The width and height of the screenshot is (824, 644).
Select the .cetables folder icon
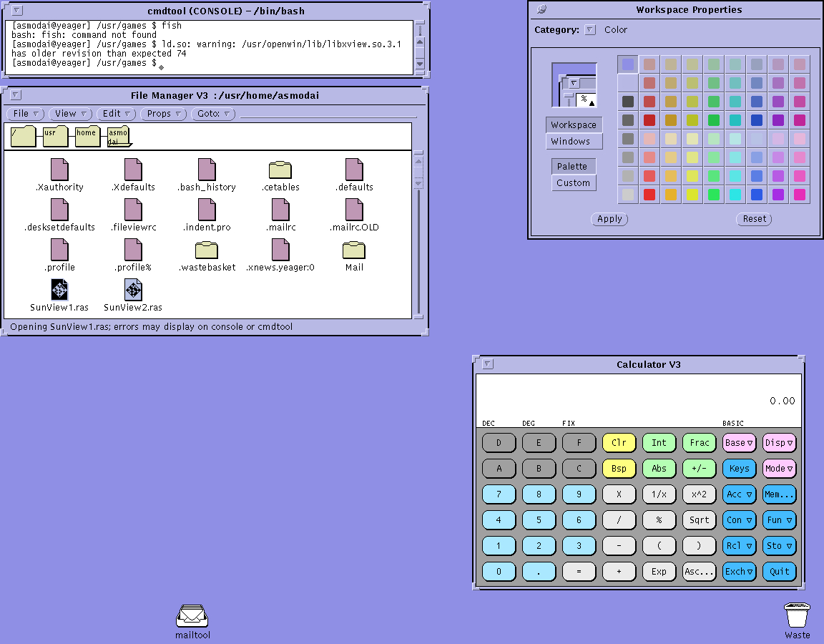pyautogui.click(x=280, y=170)
